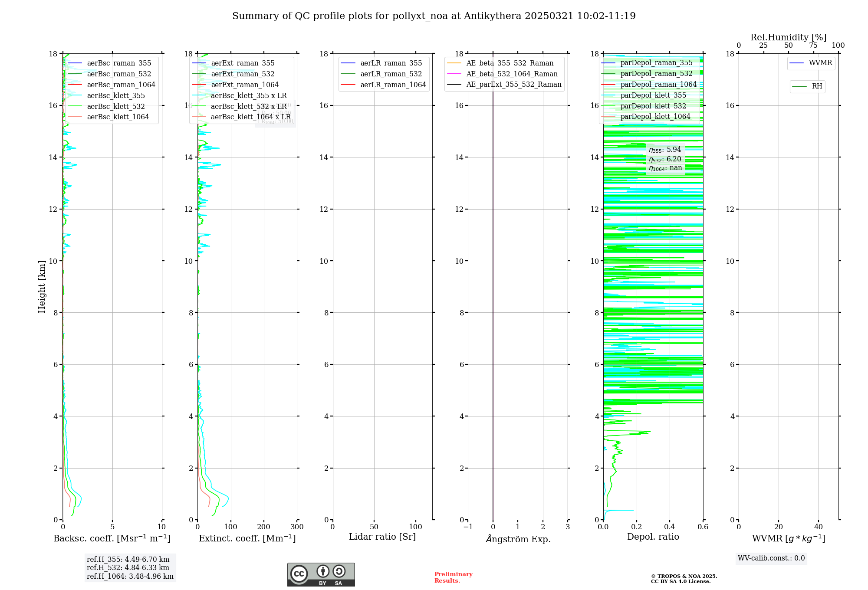
Task: Click the Backsc. coeff. x-axis label
Action: click(112, 538)
